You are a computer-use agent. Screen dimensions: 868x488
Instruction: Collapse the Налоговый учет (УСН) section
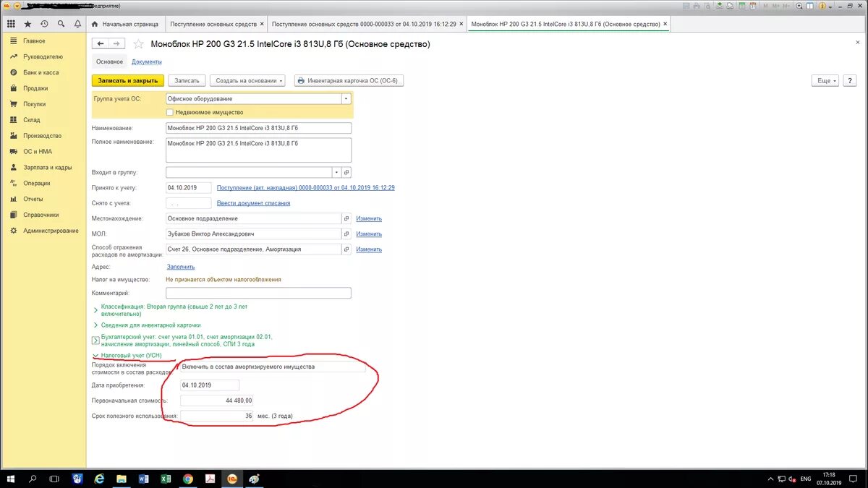(x=95, y=356)
